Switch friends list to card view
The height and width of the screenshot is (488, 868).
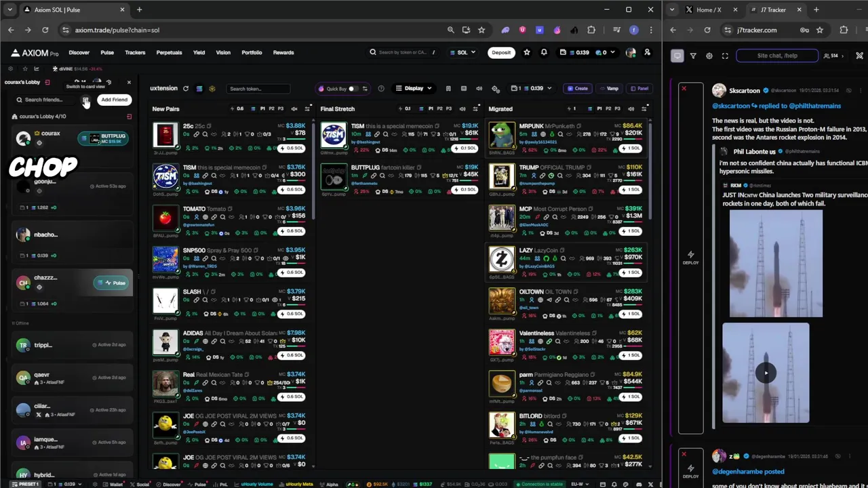coord(86,100)
